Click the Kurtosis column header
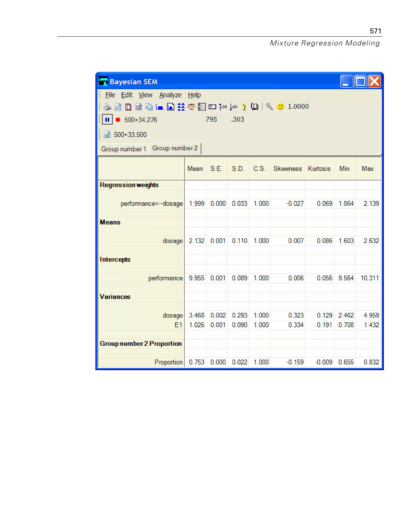 click(x=319, y=169)
